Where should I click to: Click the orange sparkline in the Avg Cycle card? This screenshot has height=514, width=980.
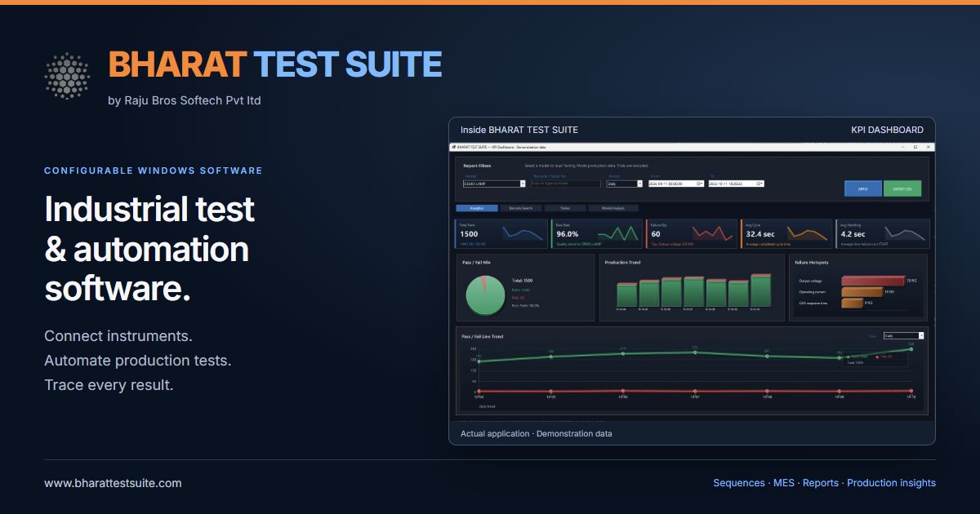pos(808,234)
